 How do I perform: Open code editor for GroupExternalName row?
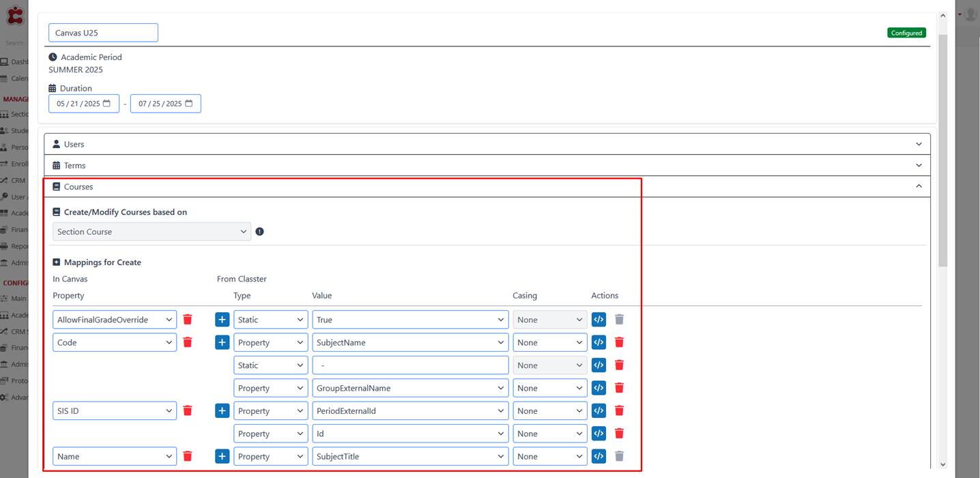(599, 388)
